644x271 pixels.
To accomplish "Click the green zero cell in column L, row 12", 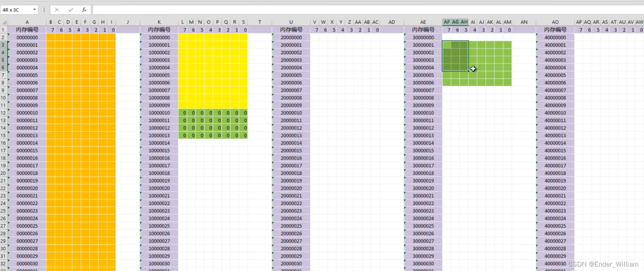I will pyautogui.click(x=185, y=113).
